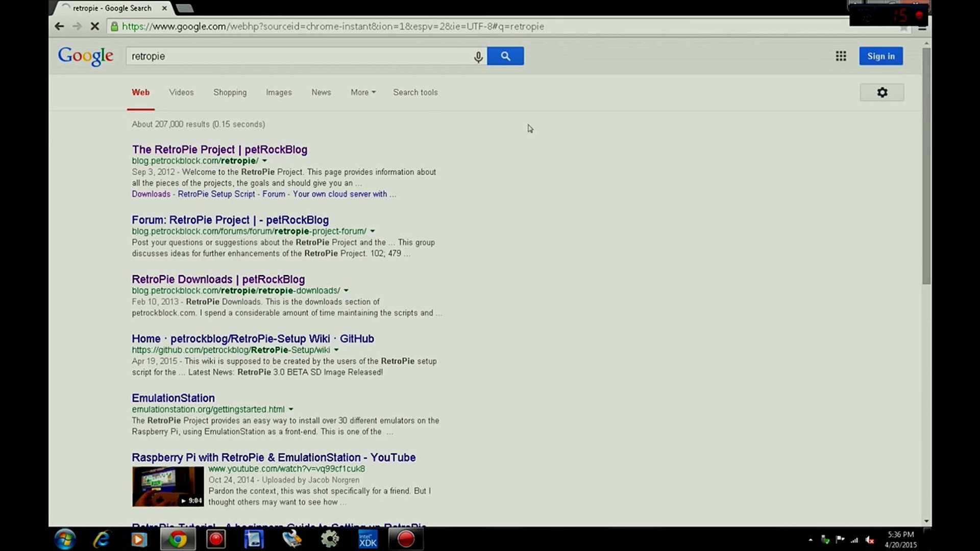This screenshot has height=551, width=980.
Task: Open Search tools
Action: [x=415, y=92]
